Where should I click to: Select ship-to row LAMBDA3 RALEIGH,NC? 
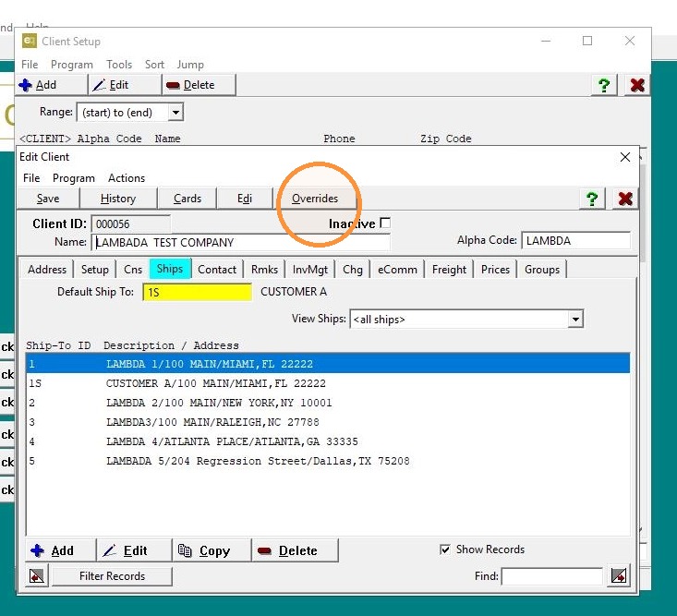pos(328,422)
